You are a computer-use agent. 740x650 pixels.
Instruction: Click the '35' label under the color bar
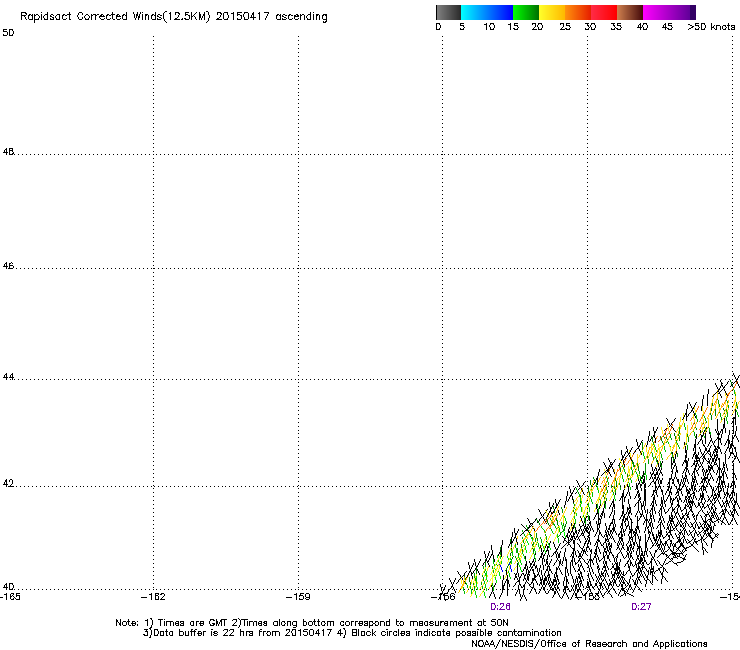[616, 27]
